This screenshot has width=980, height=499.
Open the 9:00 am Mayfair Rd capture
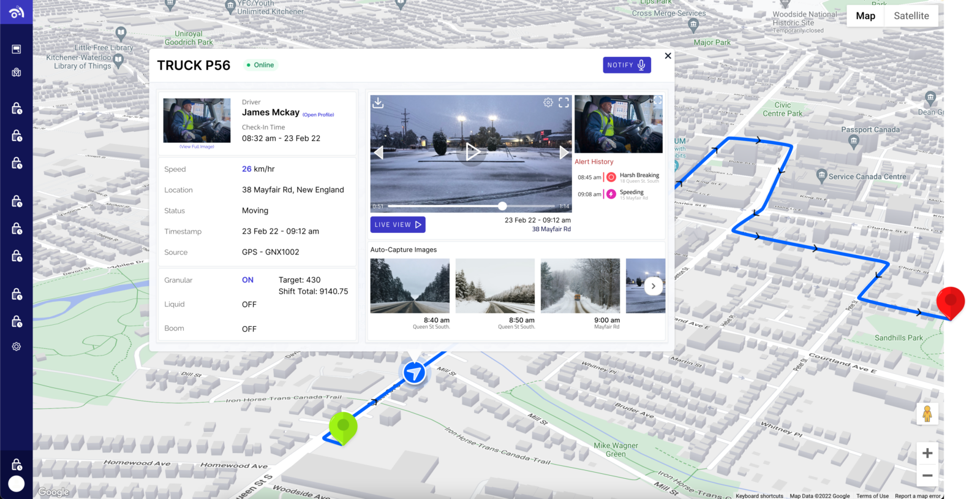(x=580, y=286)
